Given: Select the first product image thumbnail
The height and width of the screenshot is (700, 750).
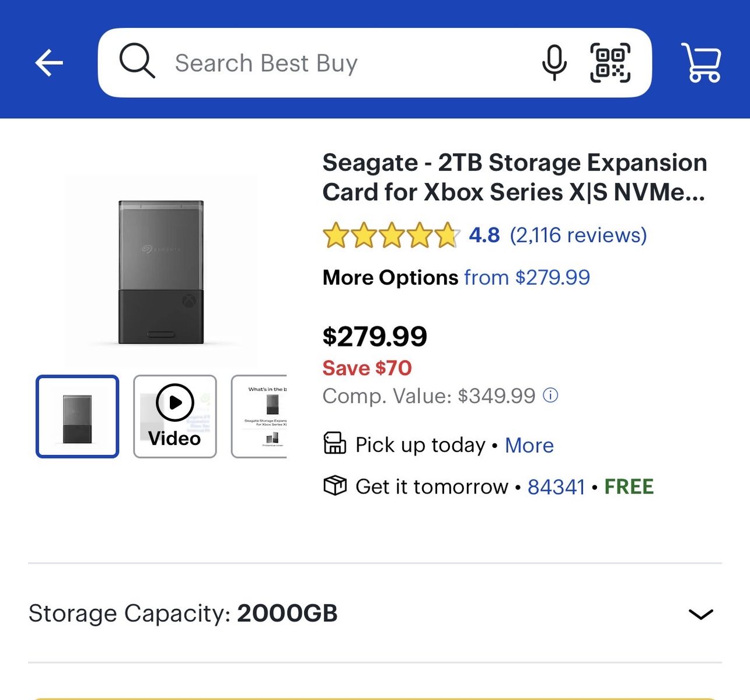Looking at the screenshot, I should click(x=78, y=416).
